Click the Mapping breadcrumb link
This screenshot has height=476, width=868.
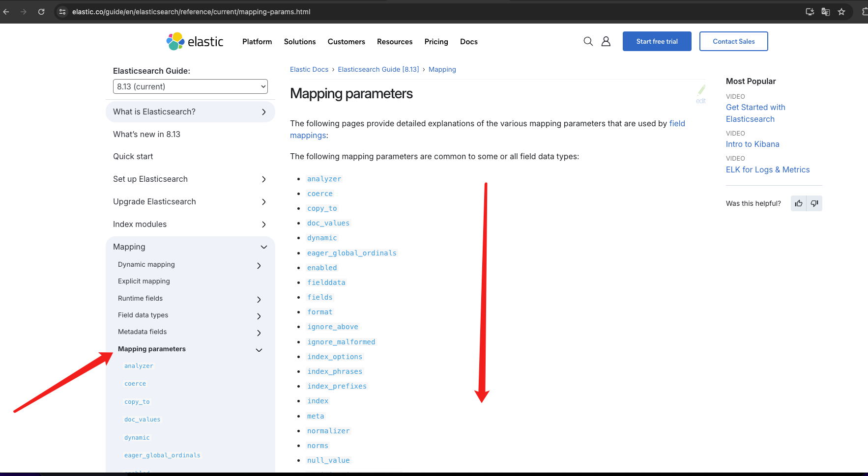[442, 69]
